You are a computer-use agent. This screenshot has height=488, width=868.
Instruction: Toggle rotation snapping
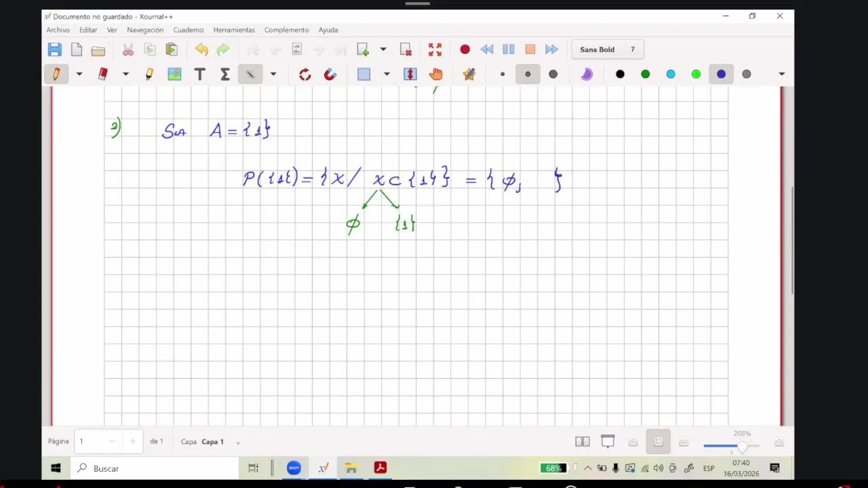[x=305, y=74]
